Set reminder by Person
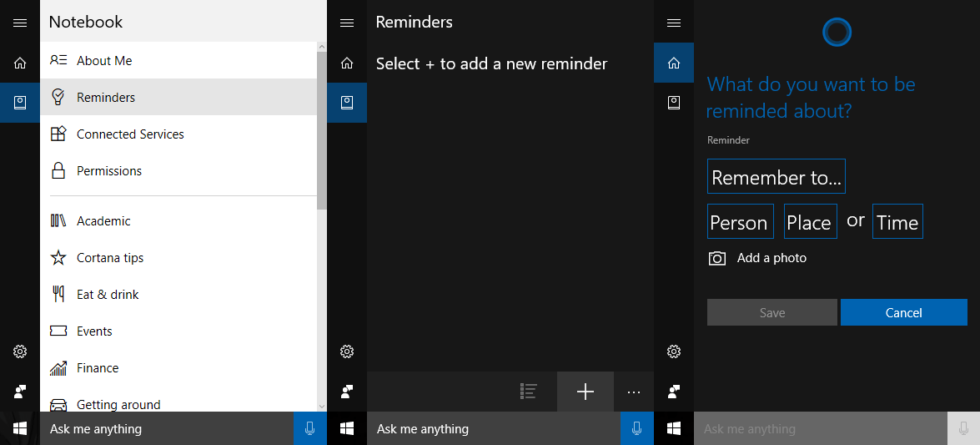This screenshot has height=445, width=980. pyautogui.click(x=741, y=221)
